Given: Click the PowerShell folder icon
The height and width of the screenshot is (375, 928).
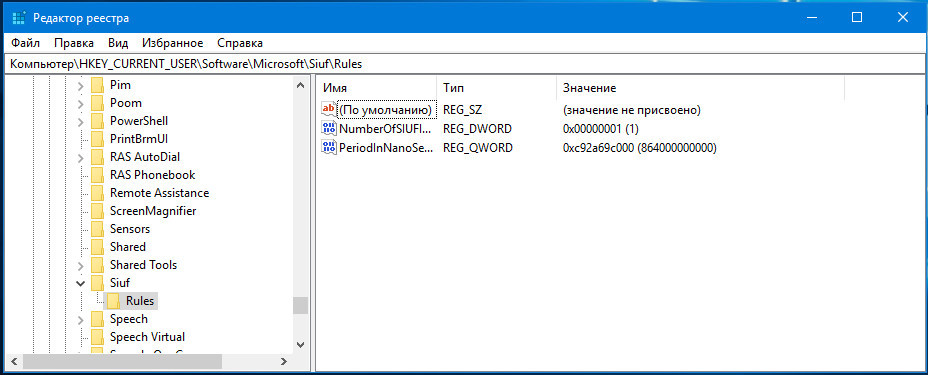Looking at the screenshot, I should [98, 121].
